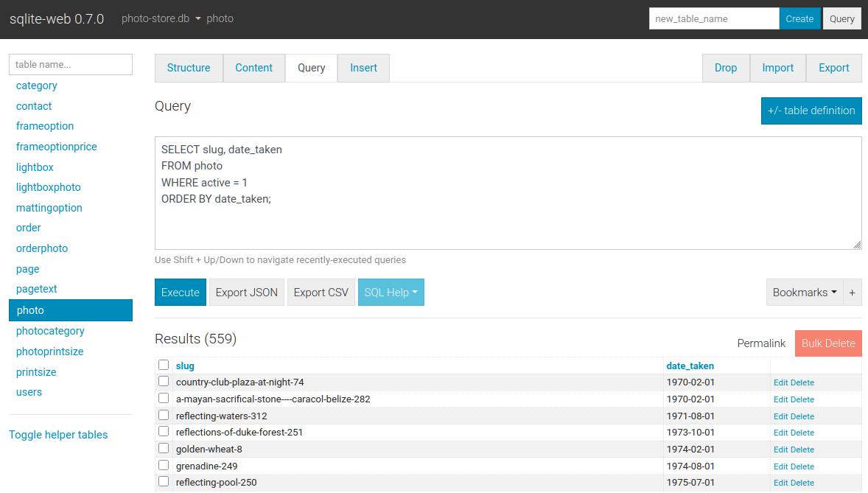
Task: Open the Permalink for this query
Action: tap(761, 343)
